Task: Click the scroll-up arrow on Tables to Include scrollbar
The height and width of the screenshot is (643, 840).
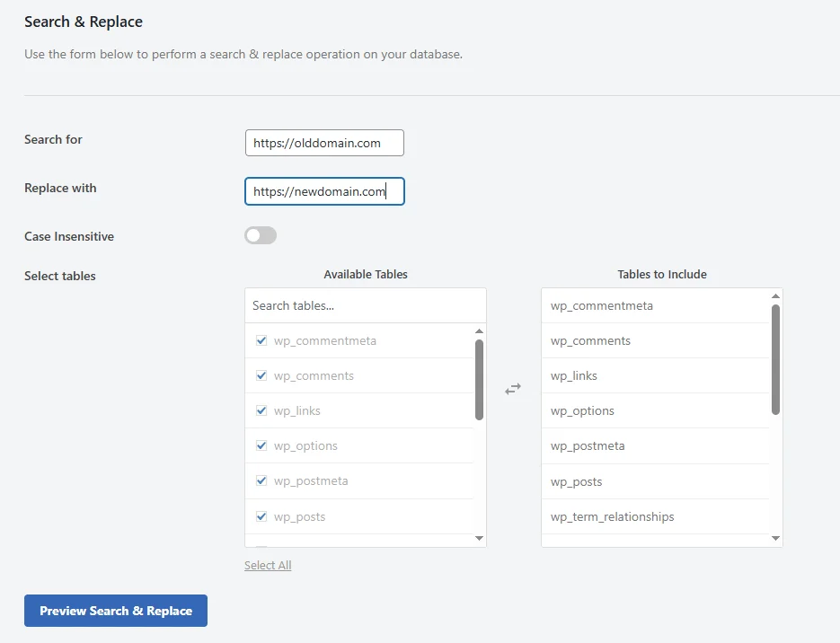Action: tap(774, 295)
